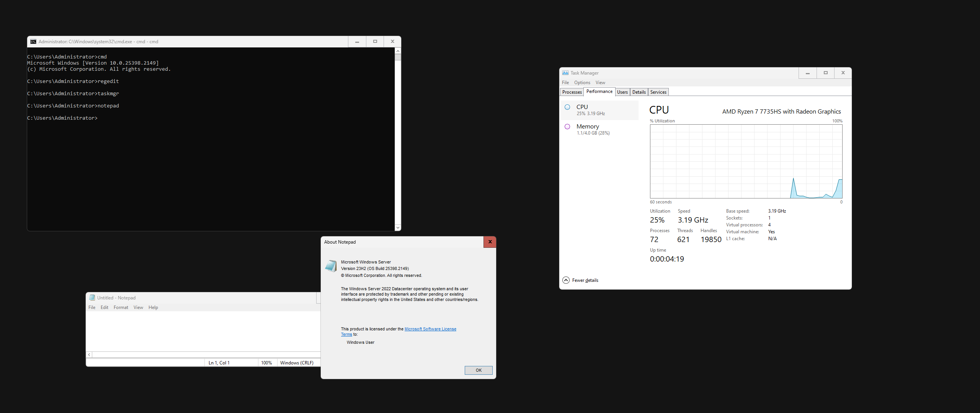Select the Memory circle indicator in sidebar
Viewport: 980px width, 413px height.
tap(567, 127)
